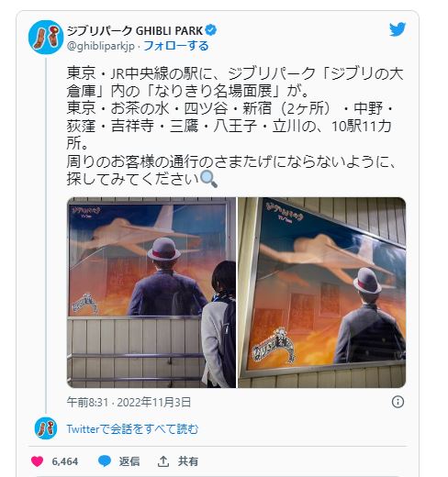Viewport: 448px width, 477px height.
Task: Open the right poster photo
Action: point(322,293)
